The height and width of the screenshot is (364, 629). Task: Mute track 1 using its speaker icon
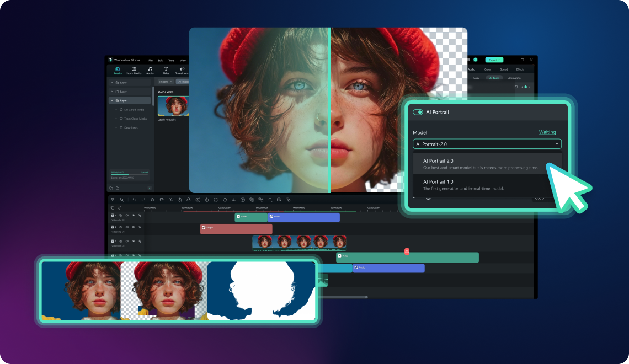127,242
